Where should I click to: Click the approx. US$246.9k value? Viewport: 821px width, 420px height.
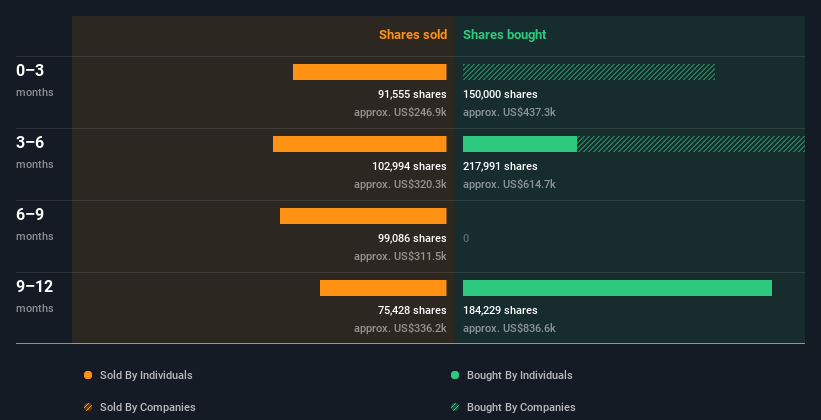point(400,112)
